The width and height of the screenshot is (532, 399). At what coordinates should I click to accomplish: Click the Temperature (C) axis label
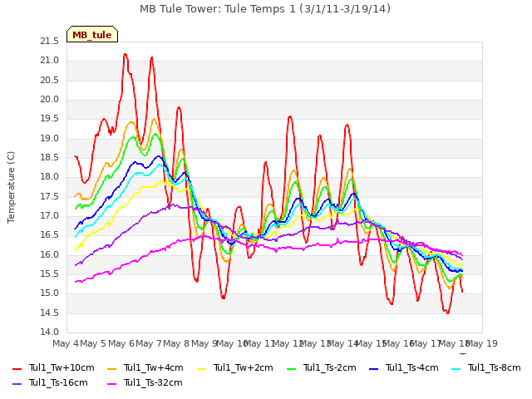tap(11, 187)
